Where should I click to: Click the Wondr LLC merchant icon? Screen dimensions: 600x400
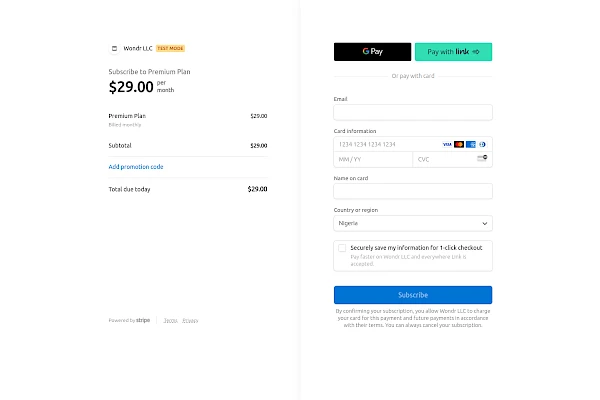113,48
